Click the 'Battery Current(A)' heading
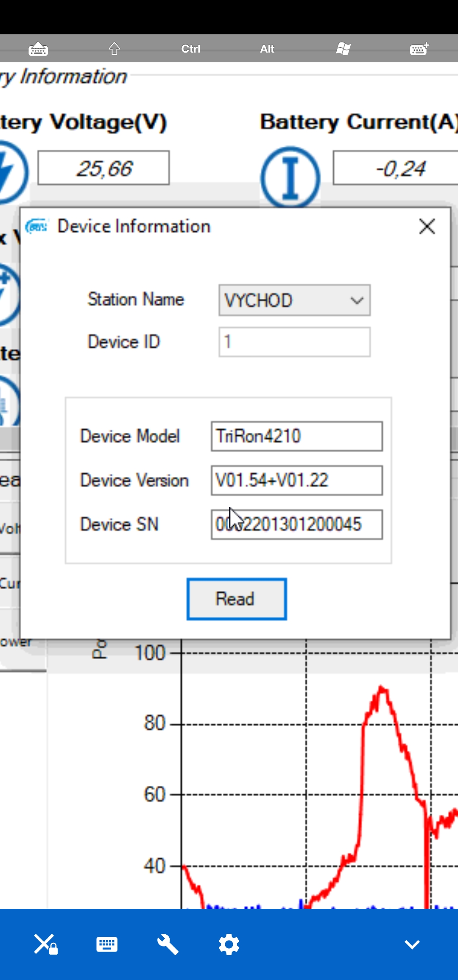458x980 pixels. (x=359, y=122)
